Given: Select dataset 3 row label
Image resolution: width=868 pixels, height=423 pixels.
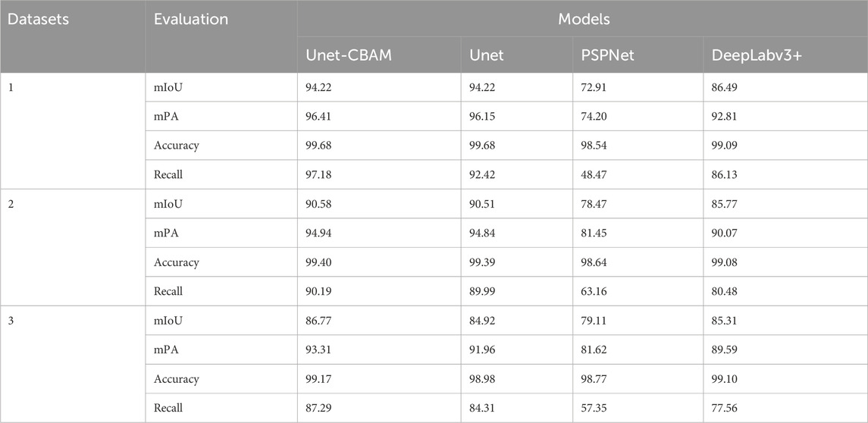Looking at the screenshot, I should tap(11, 321).
